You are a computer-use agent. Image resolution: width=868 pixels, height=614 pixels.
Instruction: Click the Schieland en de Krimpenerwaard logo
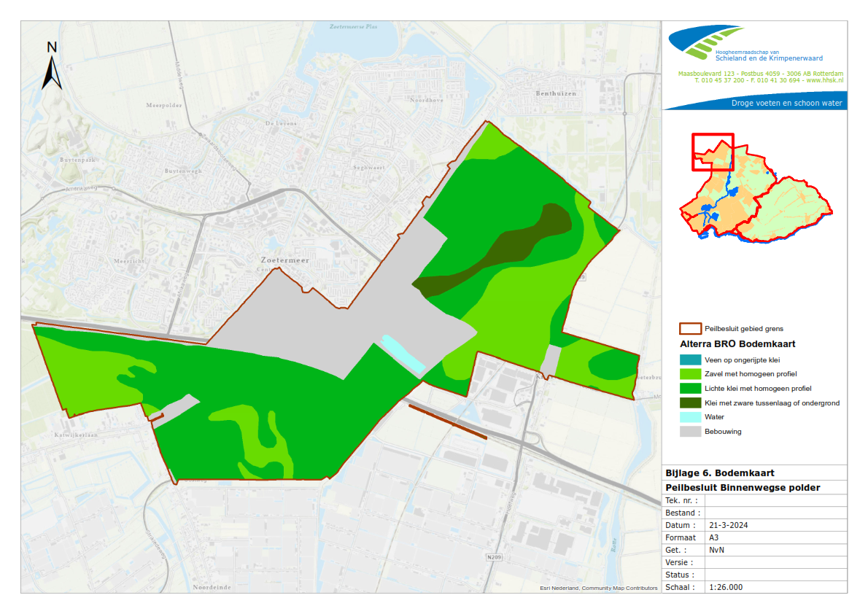point(708,44)
